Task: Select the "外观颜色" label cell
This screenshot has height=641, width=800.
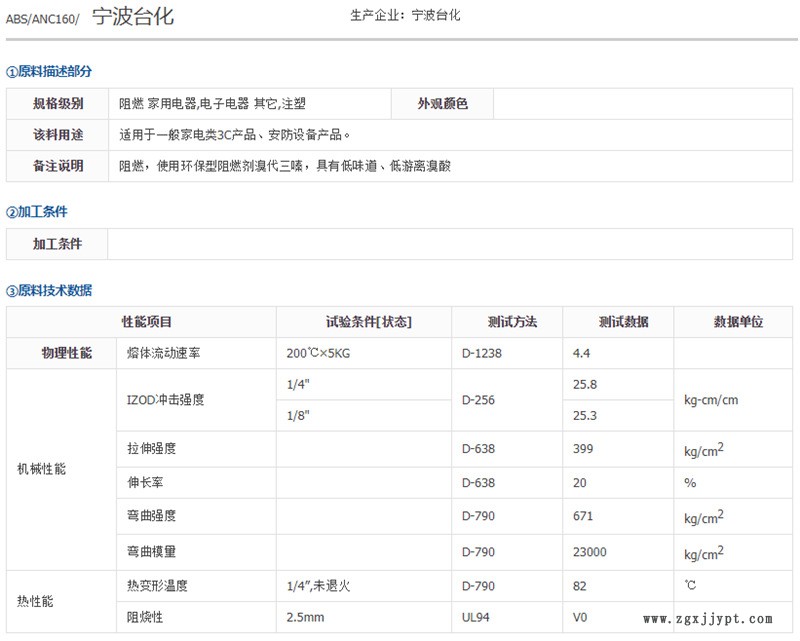Action: pos(442,104)
